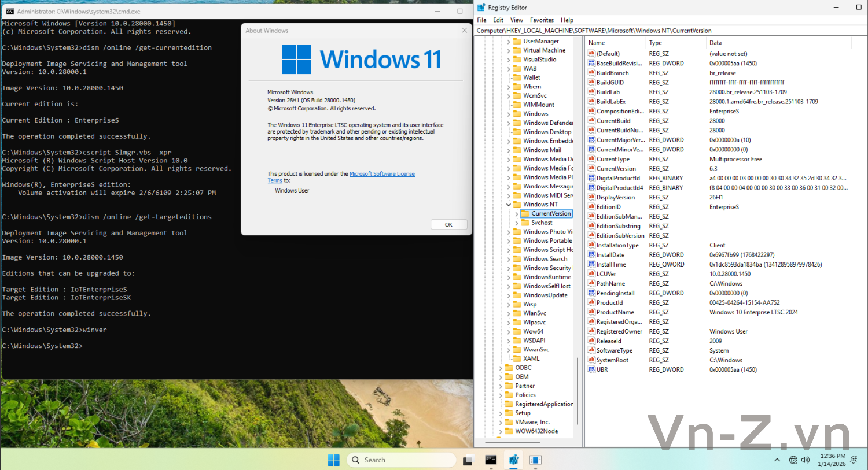Select the ReleaseId value name
This screenshot has width=868, height=470.
coord(609,341)
